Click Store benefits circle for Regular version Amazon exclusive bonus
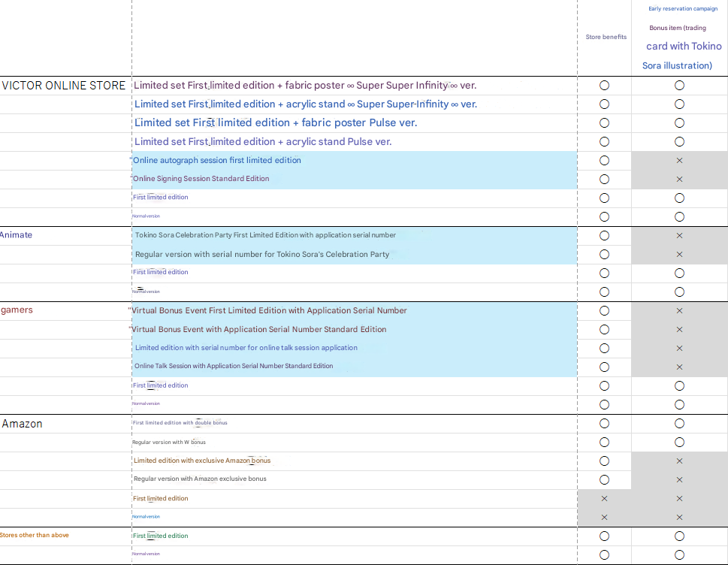728x565 pixels. pyautogui.click(x=604, y=479)
